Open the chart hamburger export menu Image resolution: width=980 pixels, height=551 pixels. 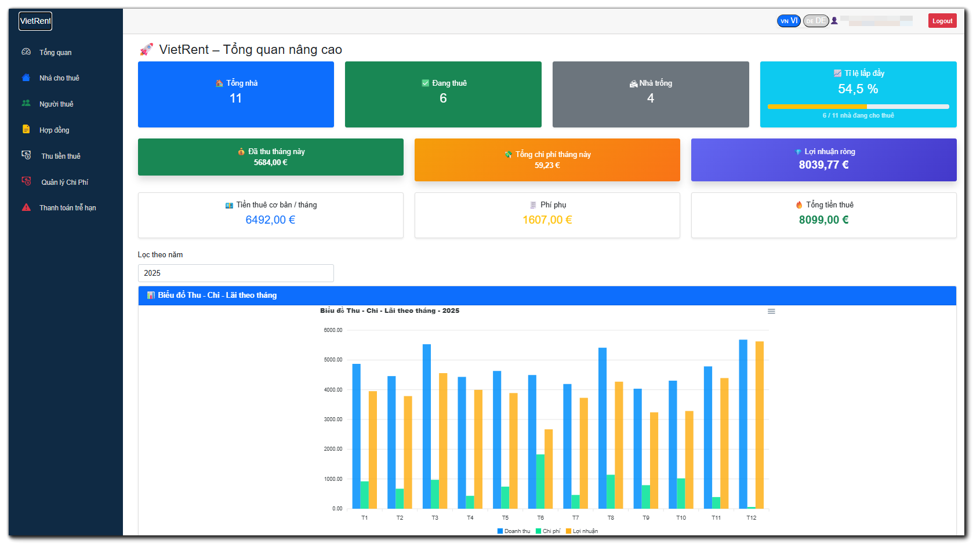click(x=771, y=311)
